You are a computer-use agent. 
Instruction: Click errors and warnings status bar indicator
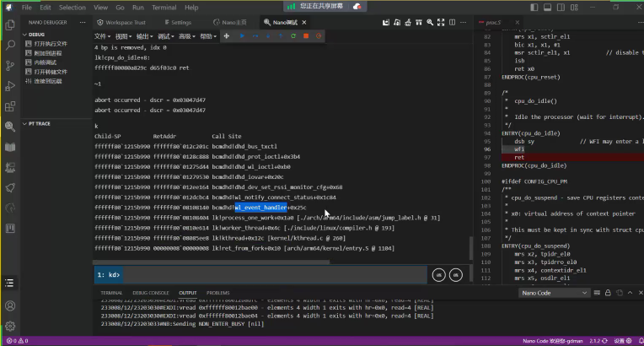(17, 341)
